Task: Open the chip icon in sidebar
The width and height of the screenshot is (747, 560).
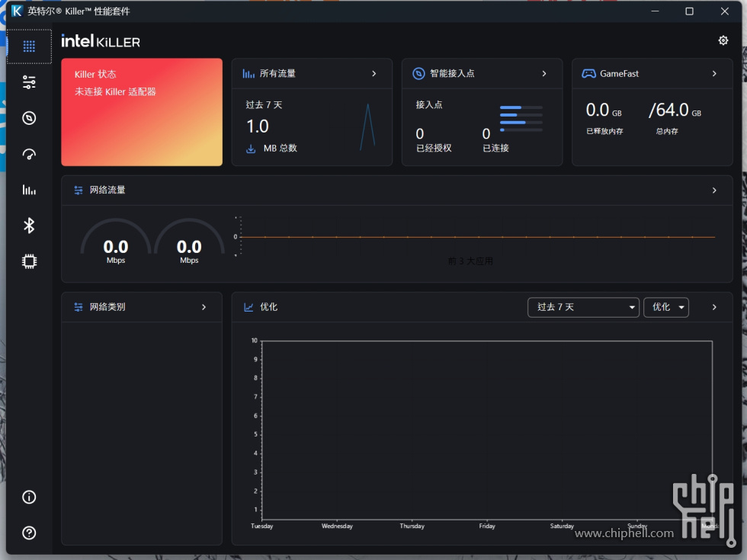Action: tap(29, 261)
